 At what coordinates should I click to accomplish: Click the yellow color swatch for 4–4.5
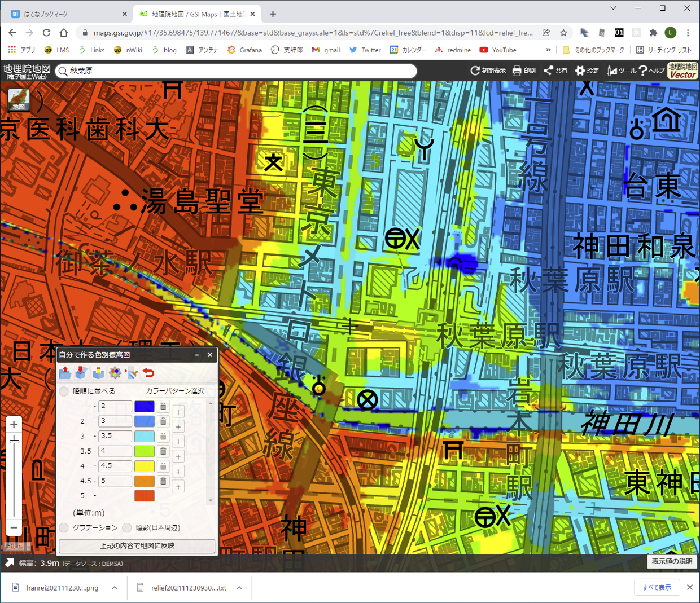click(145, 466)
